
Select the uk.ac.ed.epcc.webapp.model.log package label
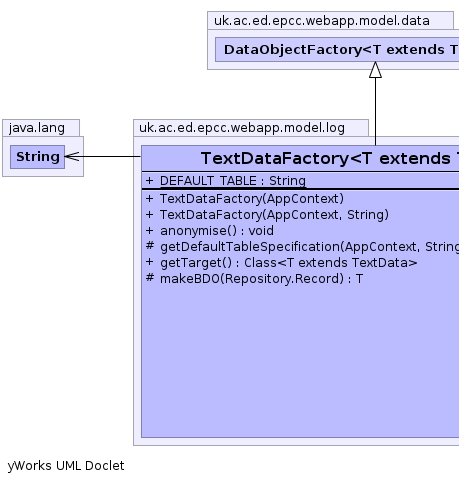pyautogui.click(x=242, y=128)
